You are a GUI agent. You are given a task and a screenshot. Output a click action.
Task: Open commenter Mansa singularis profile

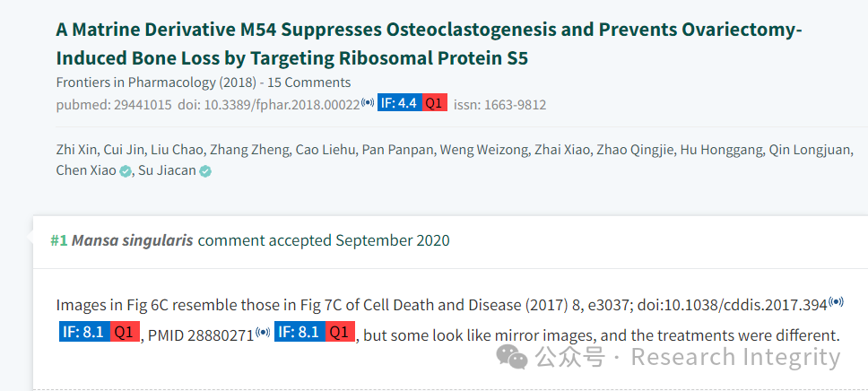click(133, 240)
